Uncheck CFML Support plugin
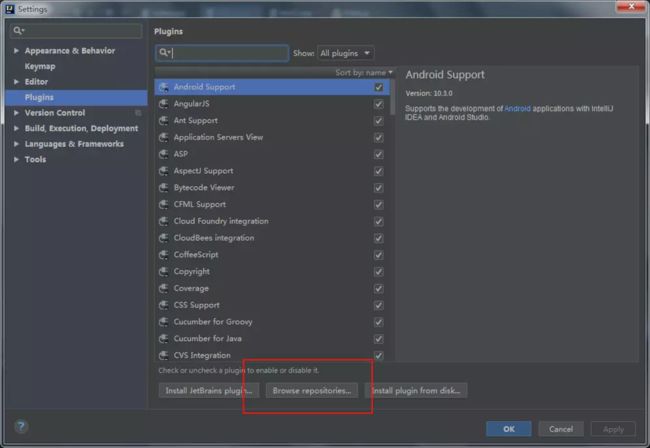The image size is (650, 448). (378, 204)
